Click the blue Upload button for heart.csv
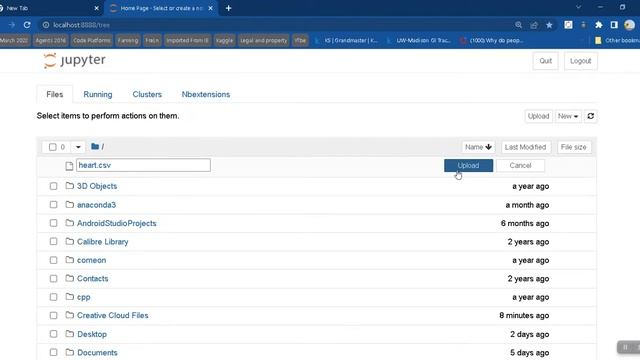 tap(468, 165)
